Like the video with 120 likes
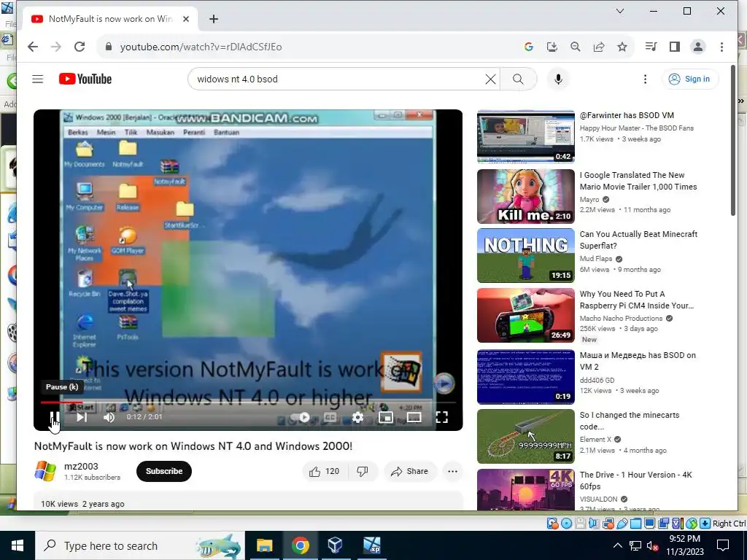This screenshot has height=560, width=747. tap(325, 472)
